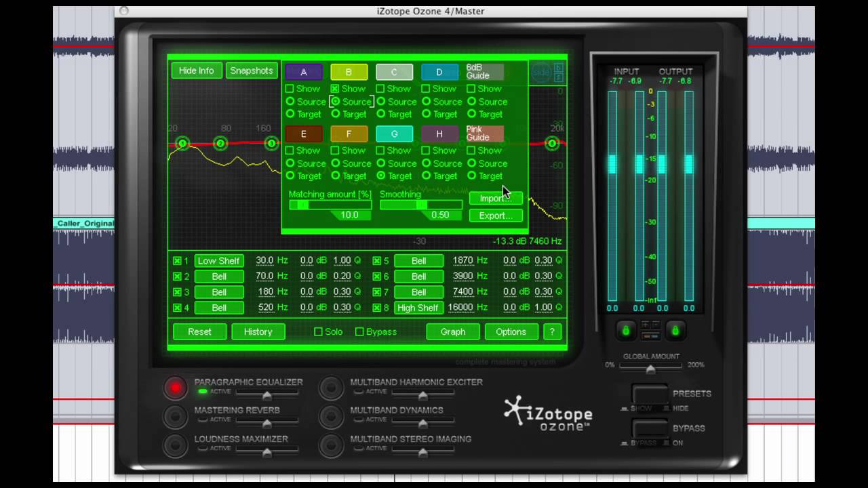This screenshot has height=488, width=868.
Task: Open band 1 Low Shelf filter type
Action: point(219,260)
